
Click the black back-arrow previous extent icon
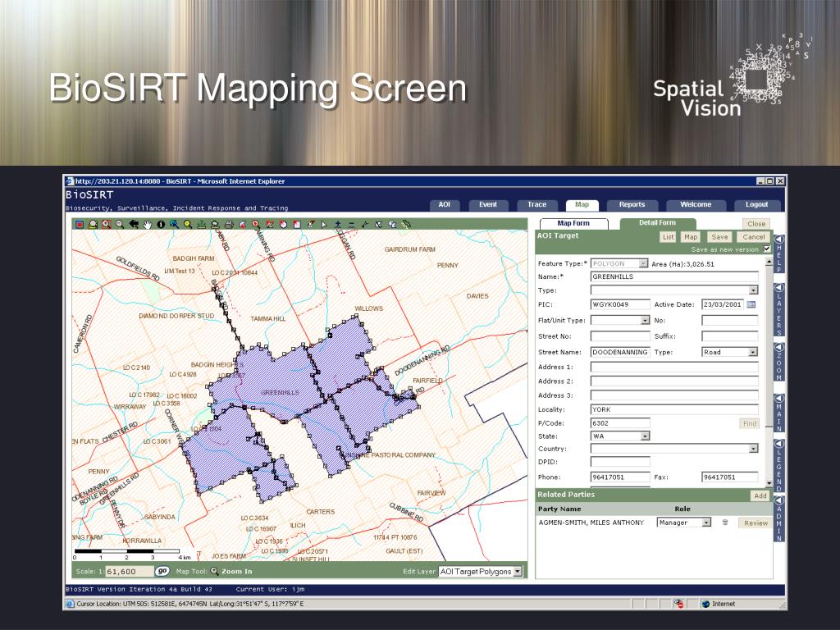click(134, 225)
